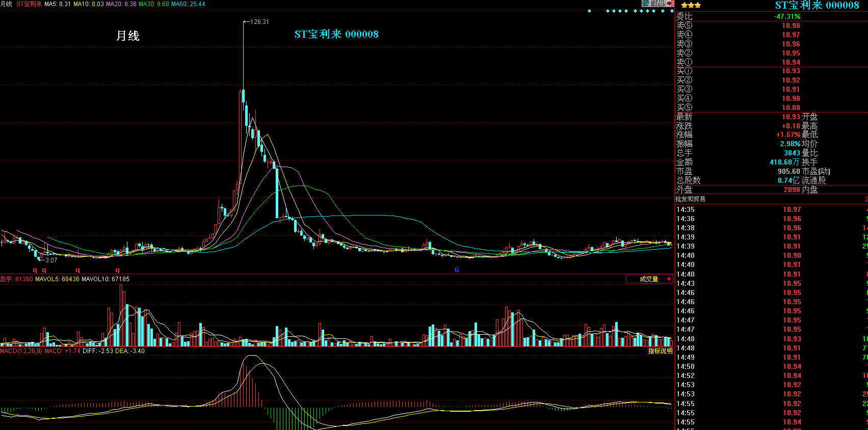Select the MA30: 9.68 moving average label

pyautogui.click(x=154, y=4)
